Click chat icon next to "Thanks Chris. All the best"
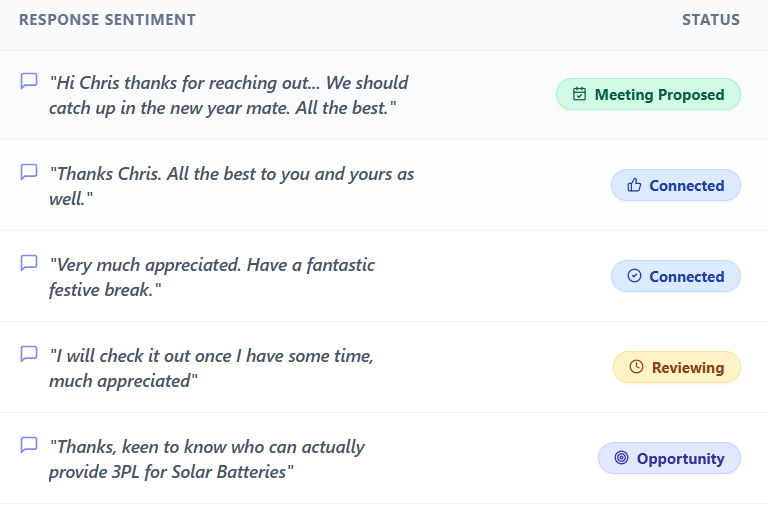 pyautogui.click(x=29, y=172)
